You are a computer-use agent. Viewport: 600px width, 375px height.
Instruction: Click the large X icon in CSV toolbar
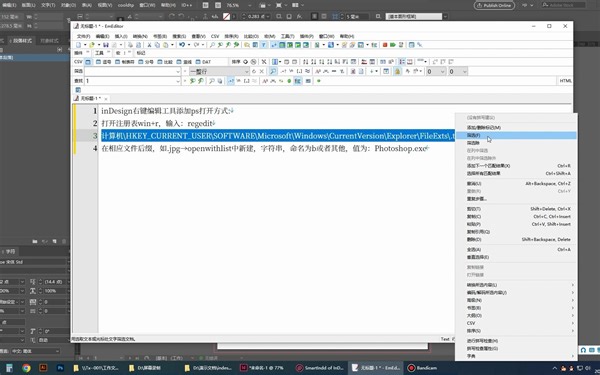(x=264, y=62)
